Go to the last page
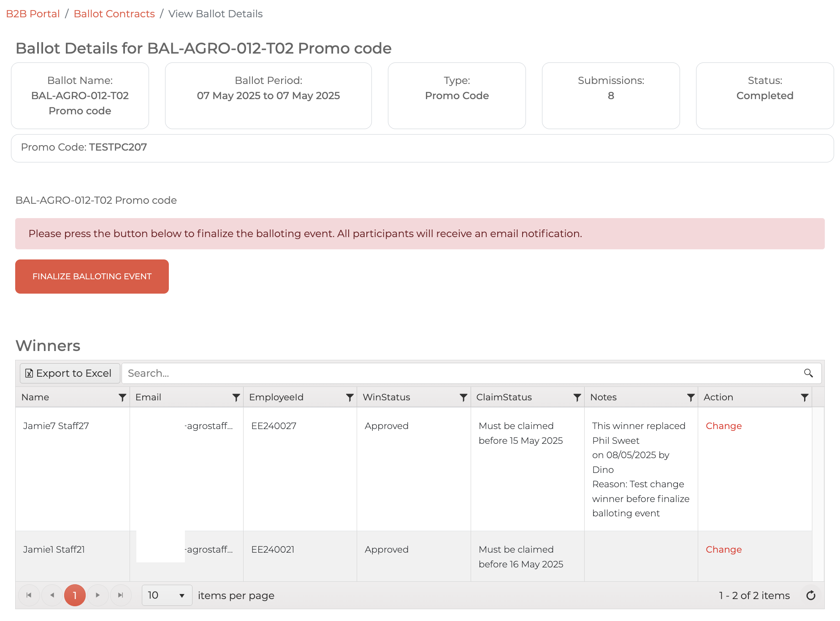Screen dimensions: 840x621 [121, 595]
